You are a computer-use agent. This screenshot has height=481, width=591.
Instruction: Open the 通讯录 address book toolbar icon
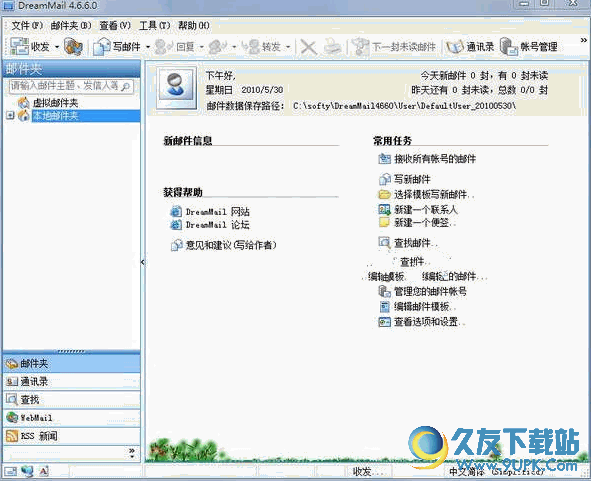click(455, 47)
